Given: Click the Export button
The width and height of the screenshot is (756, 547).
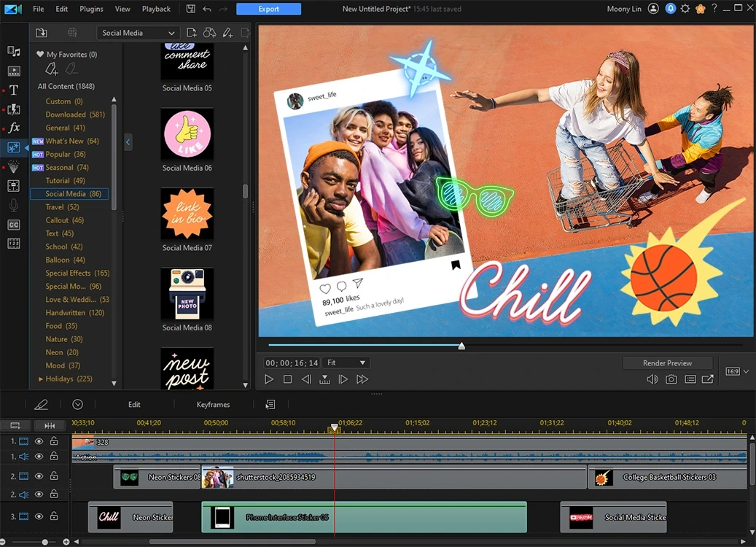Looking at the screenshot, I should [268, 9].
